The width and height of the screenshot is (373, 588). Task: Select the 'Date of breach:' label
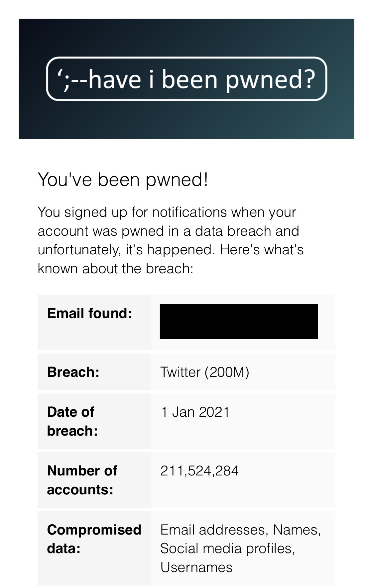click(72, 421)
